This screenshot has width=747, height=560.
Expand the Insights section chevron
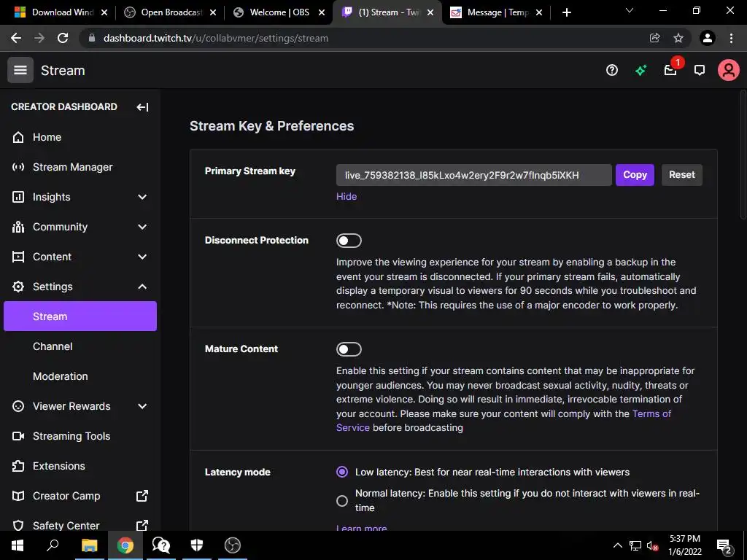click(142, 197)
